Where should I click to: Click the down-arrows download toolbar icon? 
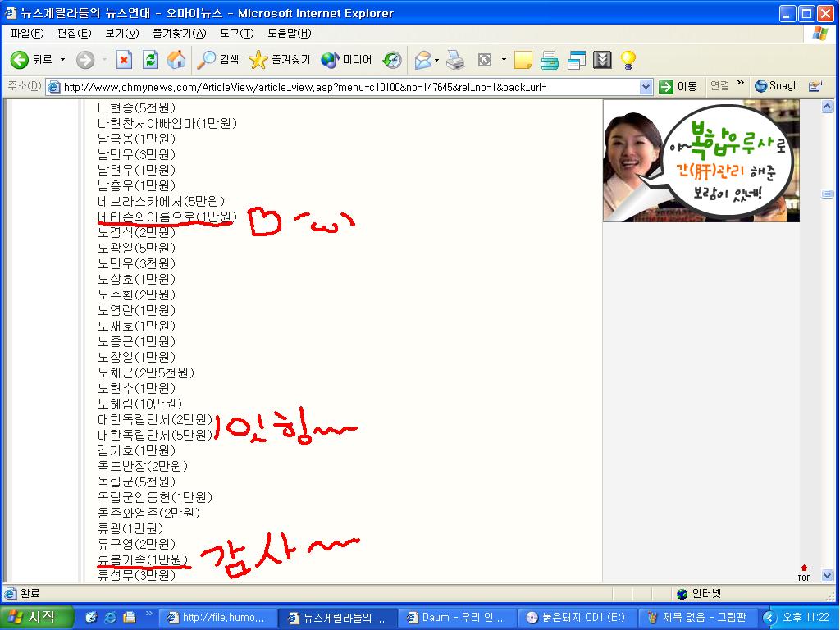(602, 59)
